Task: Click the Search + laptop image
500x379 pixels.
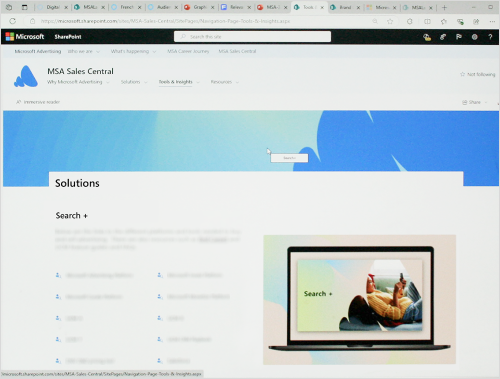Action: (359, 300)
